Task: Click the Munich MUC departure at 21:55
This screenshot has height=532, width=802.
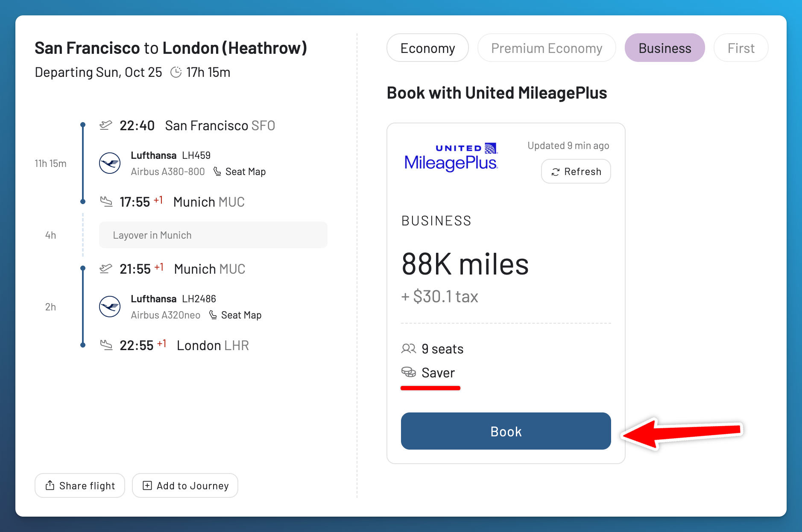Action: [210, 269]
